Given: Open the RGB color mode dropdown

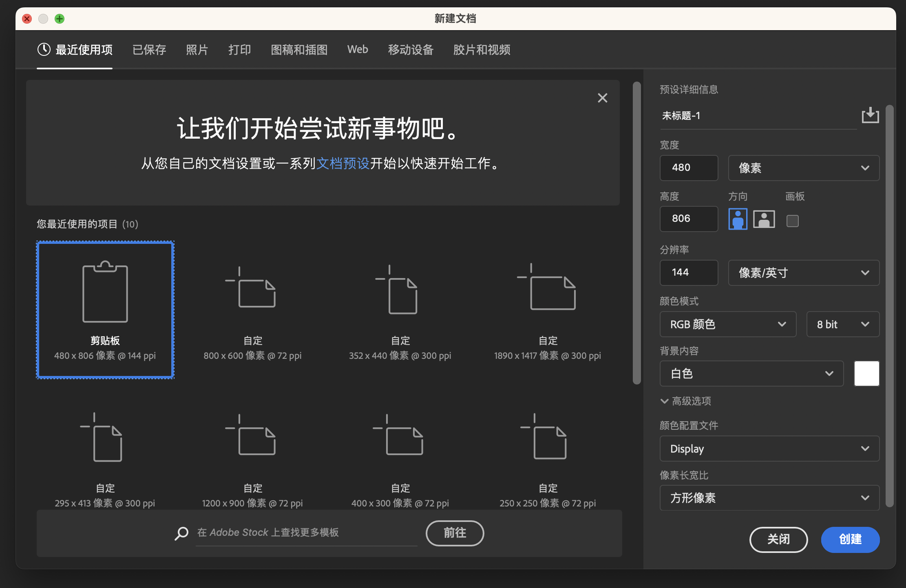Looking at the screenshot, I should pos(727,324).
